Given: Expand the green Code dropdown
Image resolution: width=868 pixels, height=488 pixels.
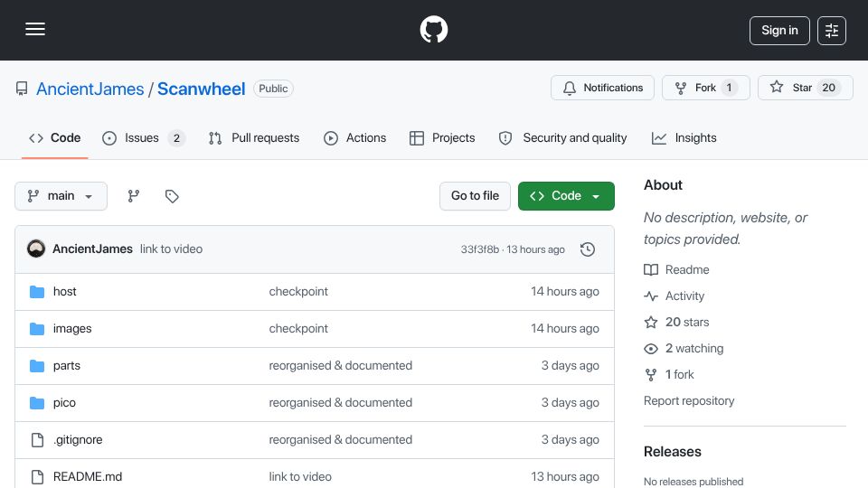Looking at the screenshot, I should tap(566, 196).
